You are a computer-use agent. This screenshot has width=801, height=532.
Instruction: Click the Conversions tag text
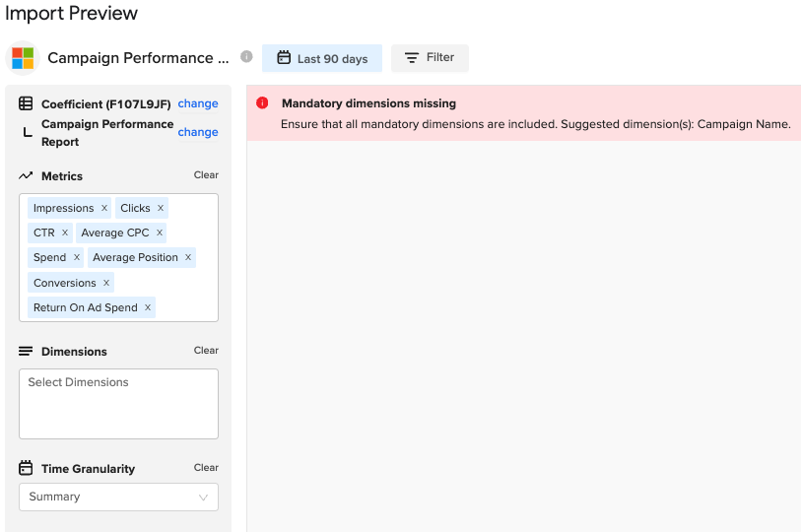click(65, 283)
